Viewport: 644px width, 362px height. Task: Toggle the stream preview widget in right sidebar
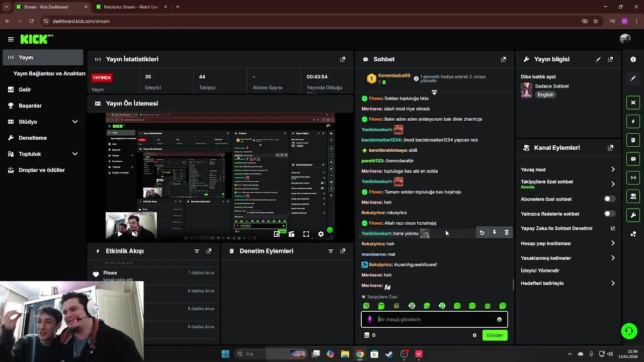[x=633, y=103]
